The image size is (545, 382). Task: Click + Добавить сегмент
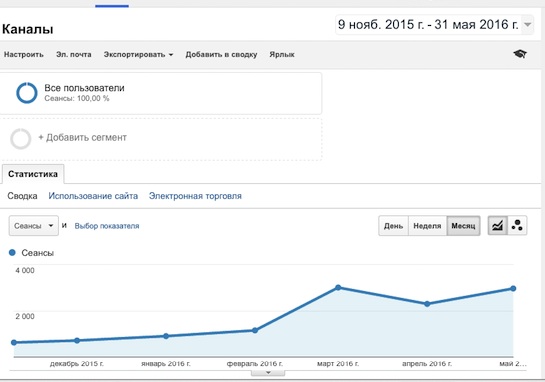(82, 138)
